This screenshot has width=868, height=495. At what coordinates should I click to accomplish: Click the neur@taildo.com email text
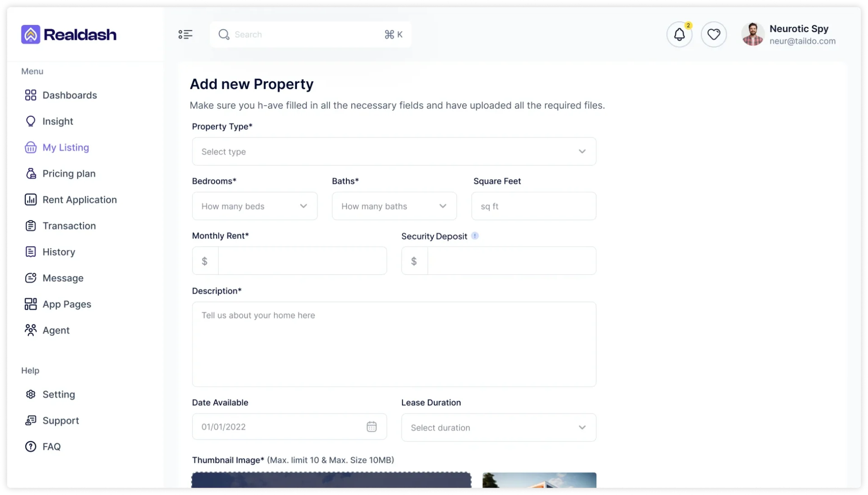[802, 41]
